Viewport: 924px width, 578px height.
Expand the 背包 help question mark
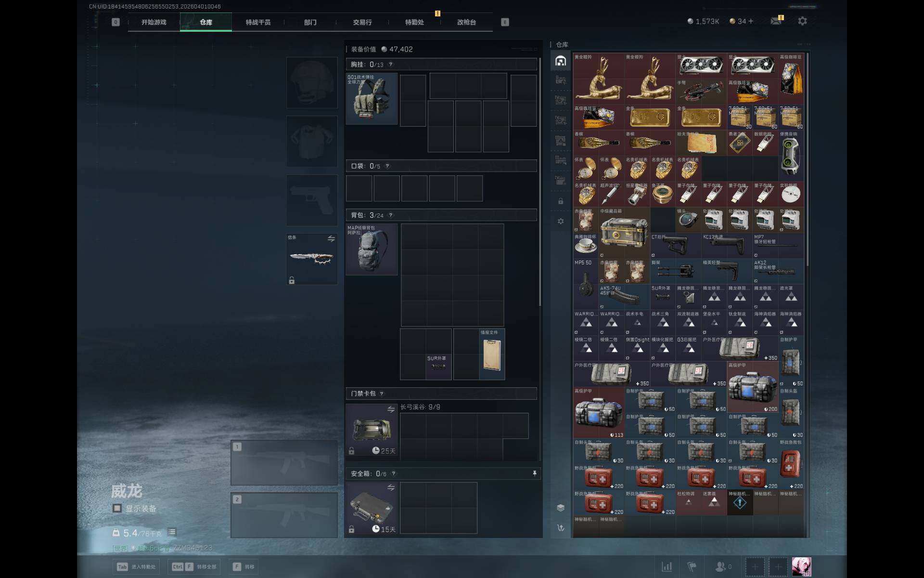(390, 215)
